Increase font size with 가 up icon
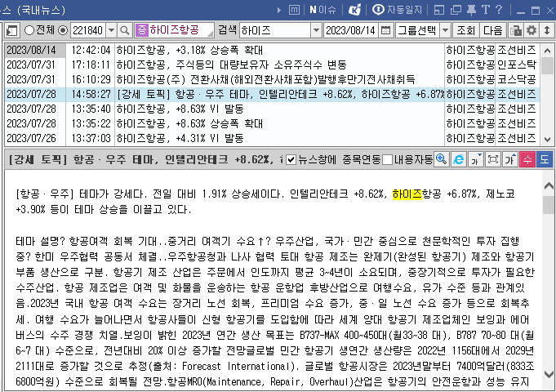 [510, 159]
